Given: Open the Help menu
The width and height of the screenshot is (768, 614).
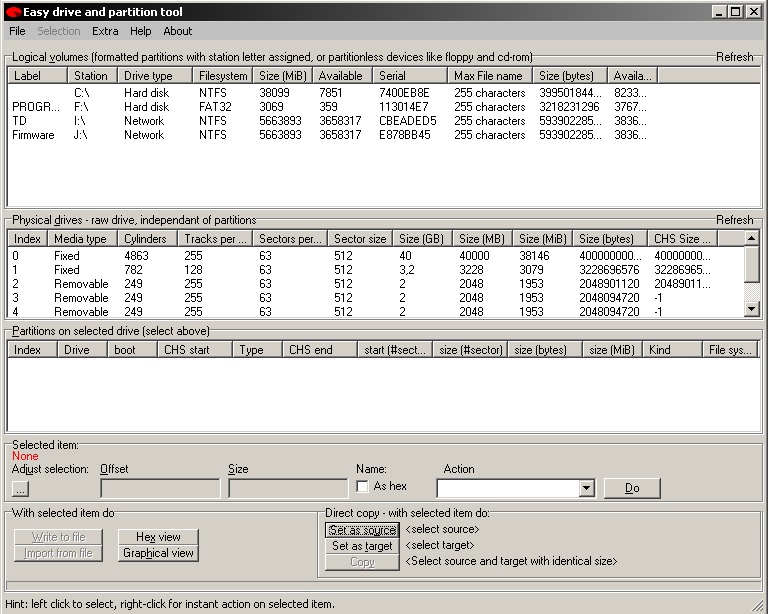Looking at the screenshot, I should coord(141,31).
